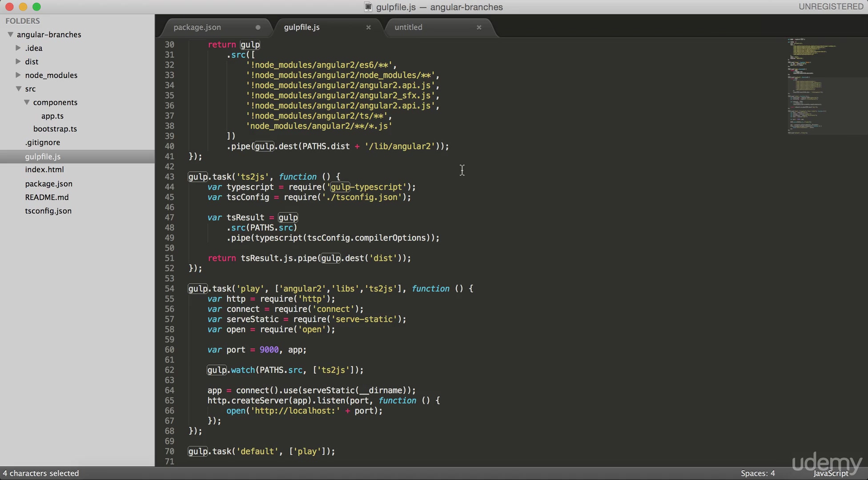Click the 'play' task name on line 54
This screenshot has width=868, height=480.
(250, 289)
